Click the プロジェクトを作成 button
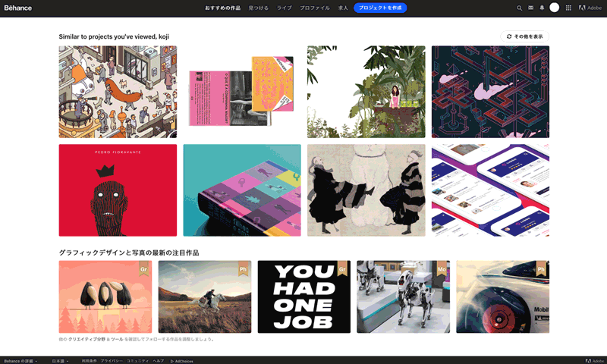607x364 pixels. pos(380,8)
